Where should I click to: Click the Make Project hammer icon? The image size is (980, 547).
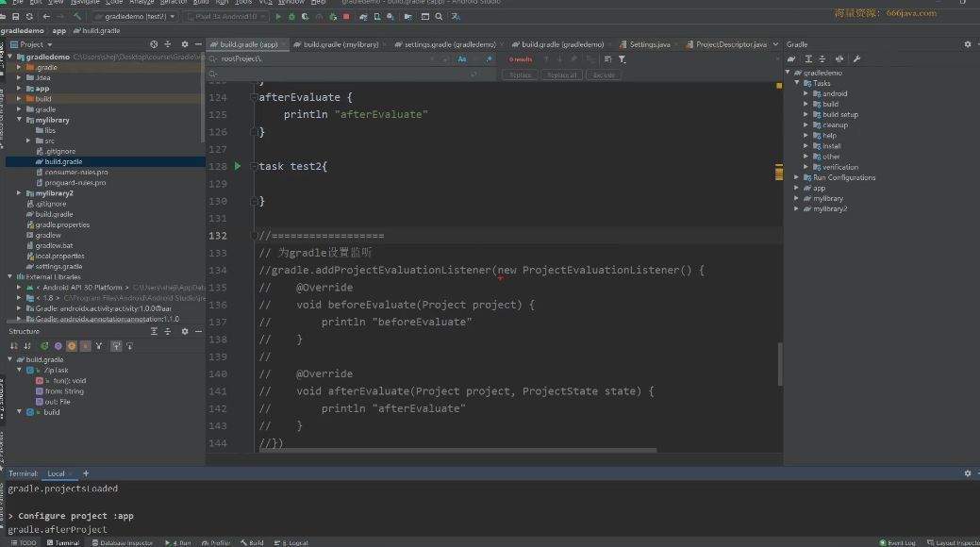77,17
